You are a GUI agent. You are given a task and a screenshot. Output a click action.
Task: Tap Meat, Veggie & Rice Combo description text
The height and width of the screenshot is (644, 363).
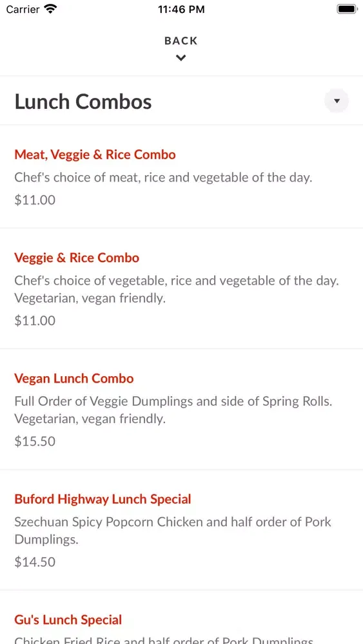163,178
